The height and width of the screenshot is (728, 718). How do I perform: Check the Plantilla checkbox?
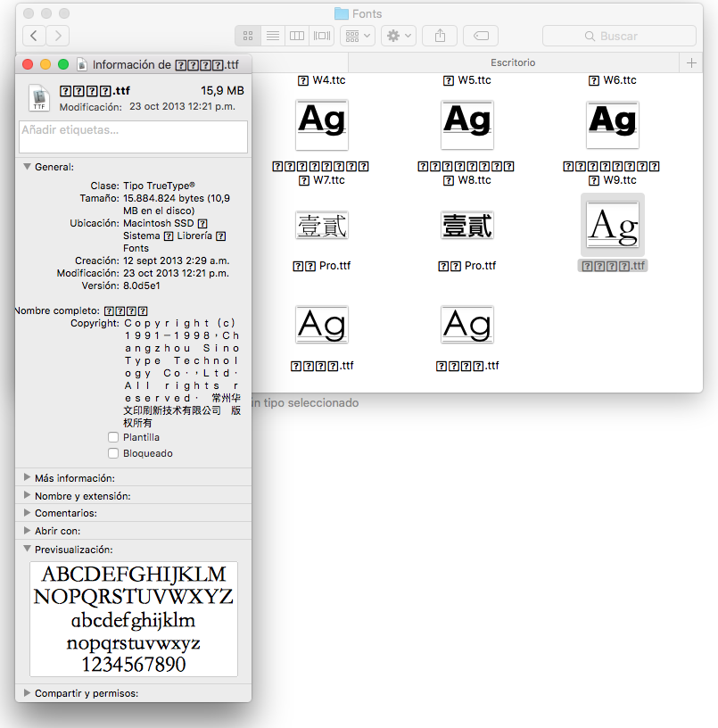(113, 437)
